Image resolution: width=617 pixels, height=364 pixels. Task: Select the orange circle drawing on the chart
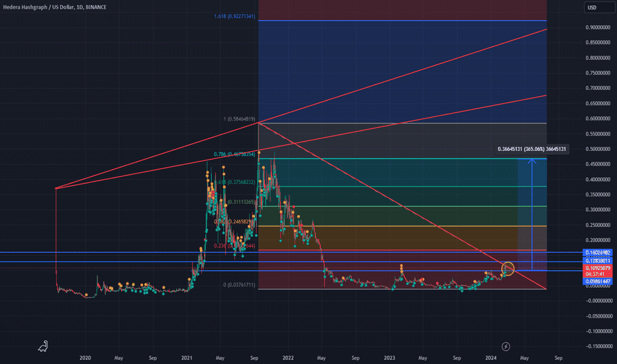tap(508, 269)
